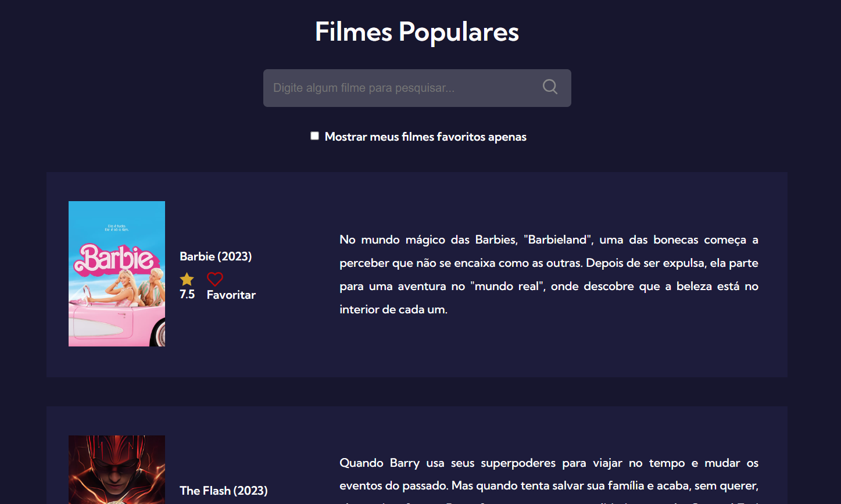This screenshot has height=504, width=841.
Task: Click the gold star rating icon for Barbie
Action: [187, 279]
